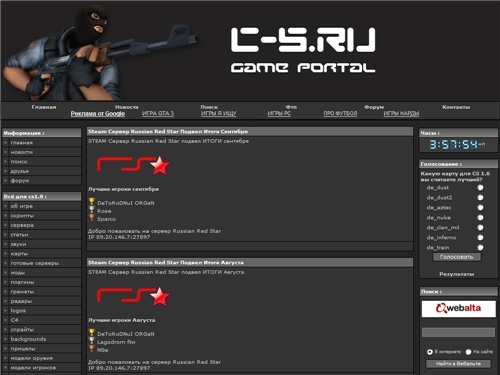
Task: Open the 'ИГРА GTA 3' ad link
Action: (x=158, y=114)
